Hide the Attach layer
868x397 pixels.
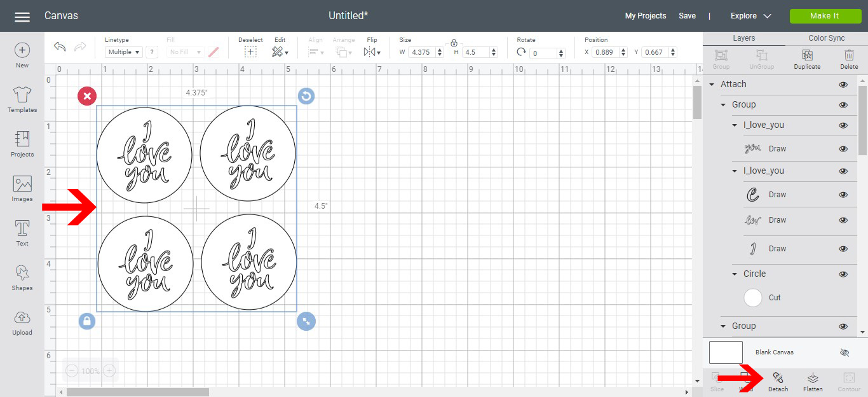843,85
